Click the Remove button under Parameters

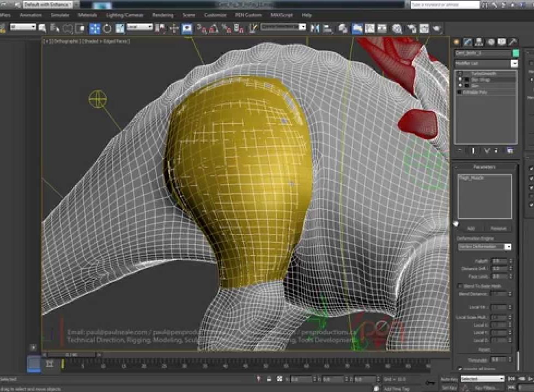498,228
